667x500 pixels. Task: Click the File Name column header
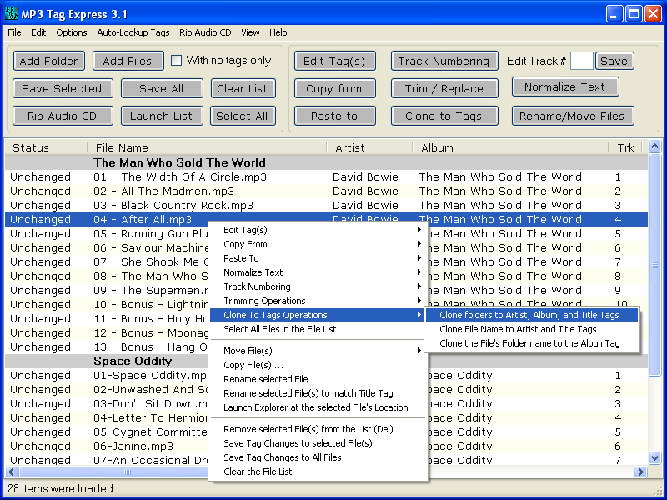(x=207, y=148)
